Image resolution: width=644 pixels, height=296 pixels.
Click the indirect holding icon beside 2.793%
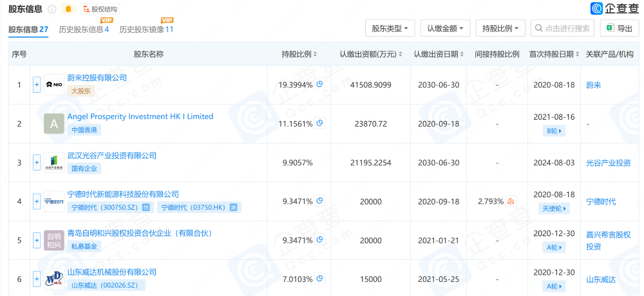(x=511, y=201)
